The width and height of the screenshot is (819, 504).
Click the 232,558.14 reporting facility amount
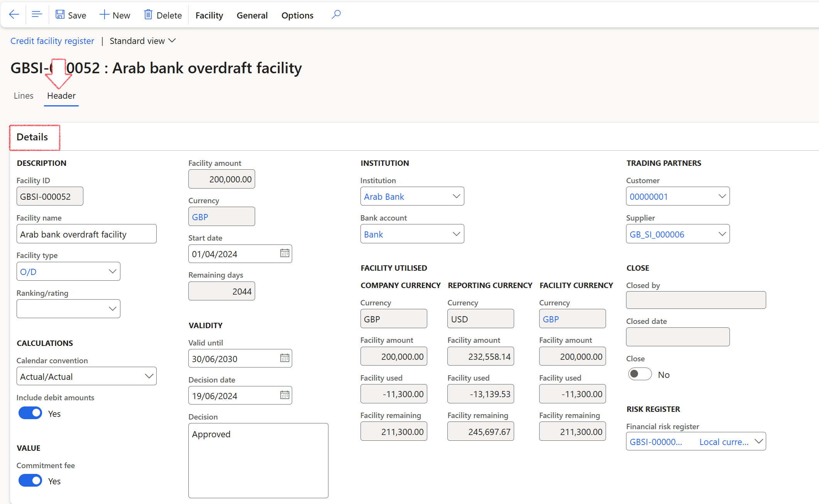[x=481, y=356]
